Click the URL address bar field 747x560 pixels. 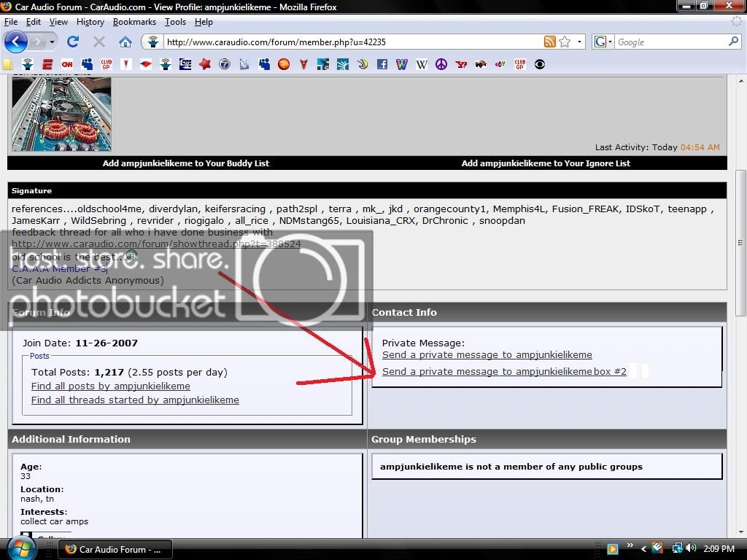tap(352, 42)
